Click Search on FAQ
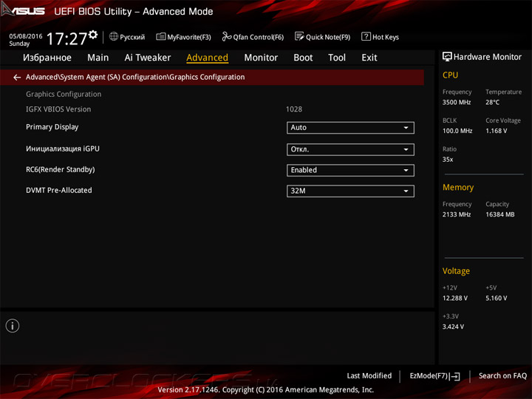 pyautogui.click(x=503, y=376)
